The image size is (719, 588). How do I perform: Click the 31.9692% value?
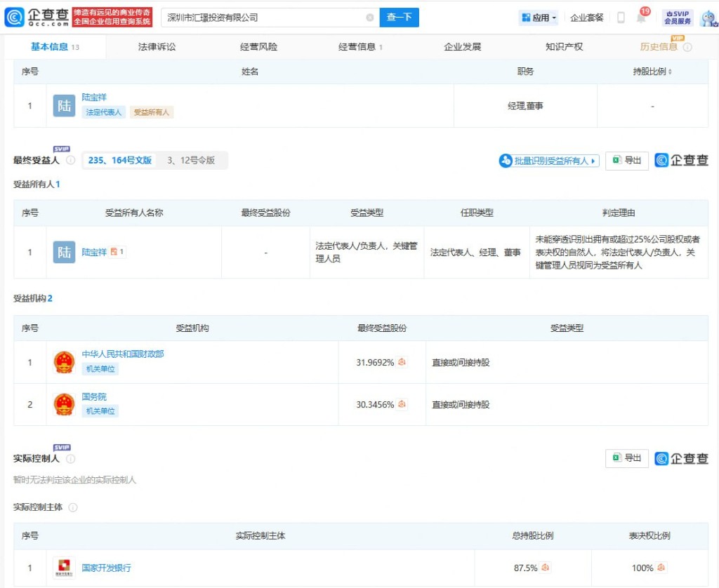tap(375, 363)
